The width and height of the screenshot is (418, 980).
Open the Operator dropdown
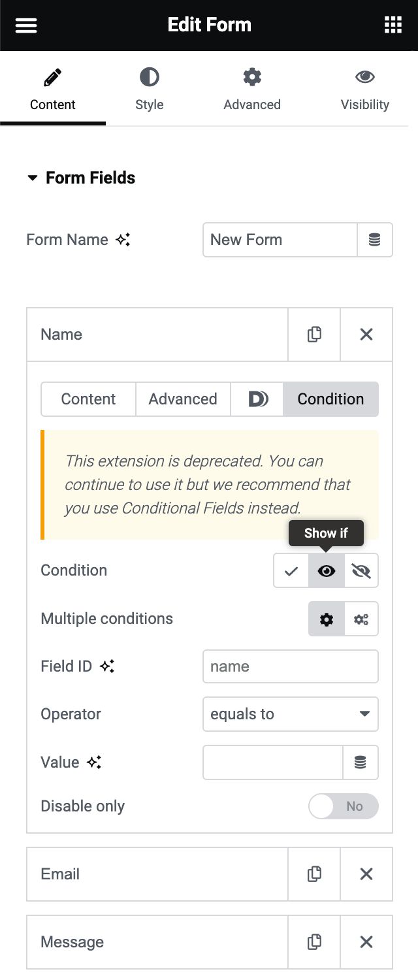tap(290, 714)
